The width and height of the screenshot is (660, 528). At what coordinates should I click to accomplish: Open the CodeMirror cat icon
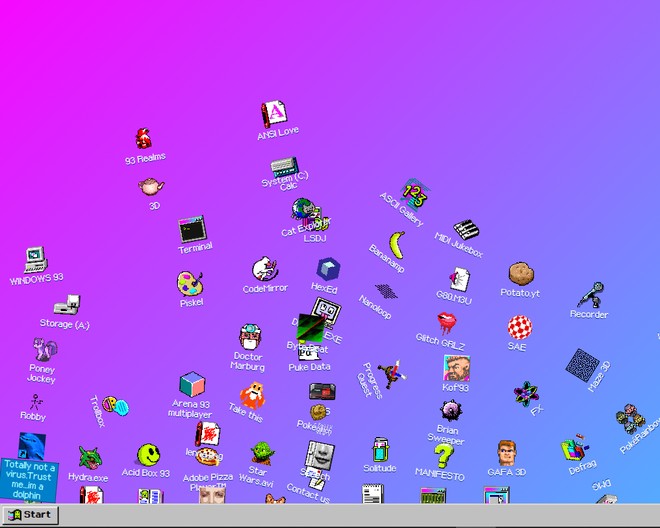(x=264, y=269)
